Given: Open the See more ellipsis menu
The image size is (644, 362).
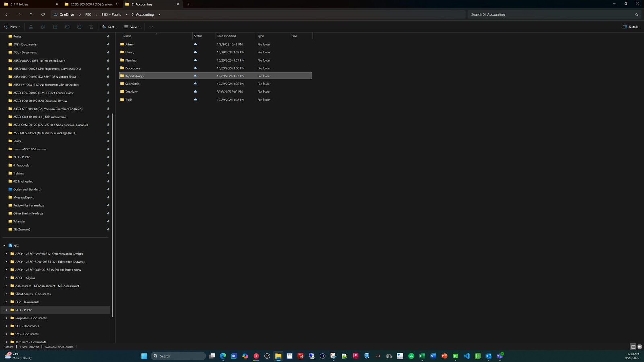Looking at the screenshot, I should point(151,27).
